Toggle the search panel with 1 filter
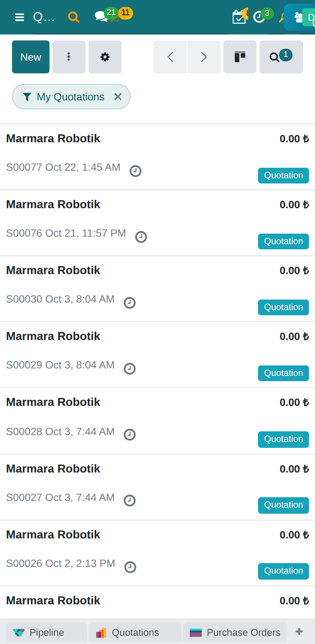Screen dimensions: 315x644 click(x=281, y=57)
